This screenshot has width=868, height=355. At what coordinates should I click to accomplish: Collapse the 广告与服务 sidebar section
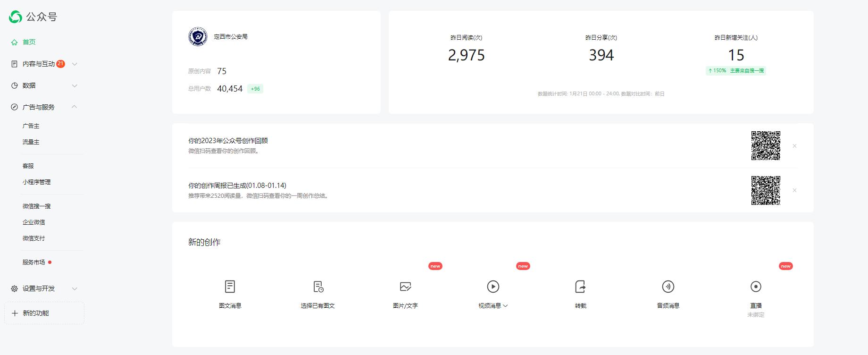(74, 107)
